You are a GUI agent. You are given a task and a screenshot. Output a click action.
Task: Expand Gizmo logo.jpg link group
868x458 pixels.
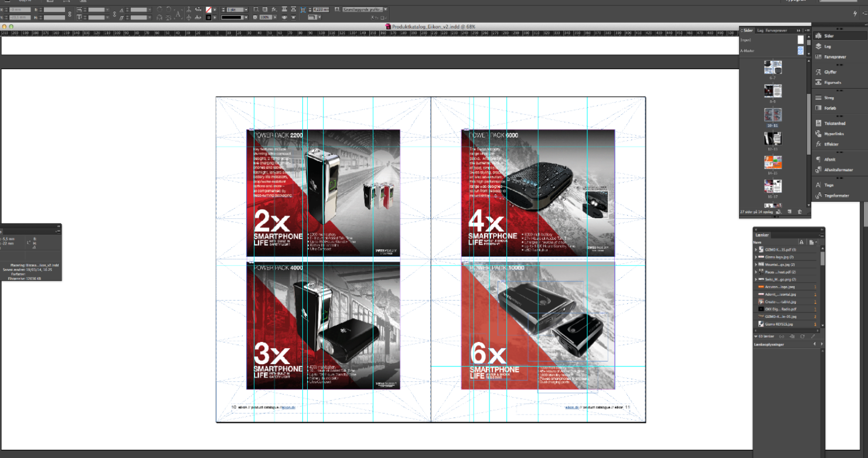click(755, 257)
